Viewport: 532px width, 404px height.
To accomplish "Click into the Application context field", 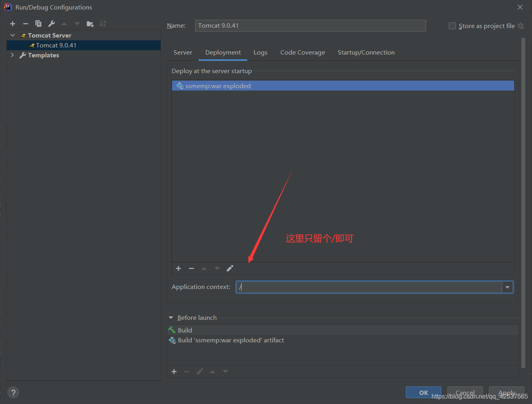I will 369,287.
